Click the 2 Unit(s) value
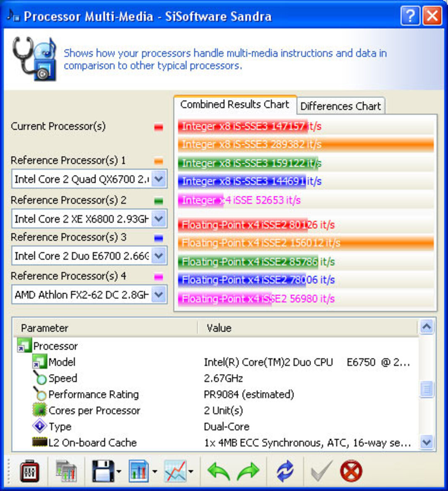 point(223,410)
